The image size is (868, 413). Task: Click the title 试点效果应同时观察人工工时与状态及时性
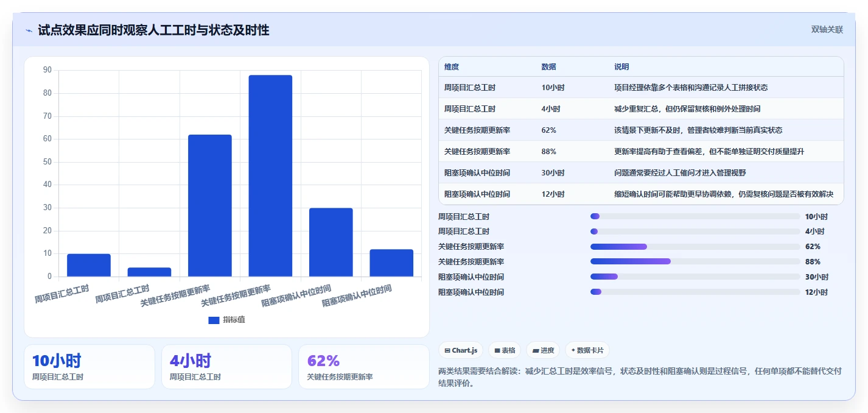tap(153, 30)
